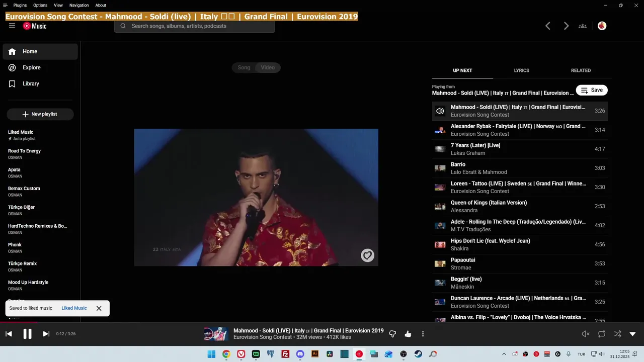Play Duncan Laurence - Arcade from queue

[x=520, y=302]
